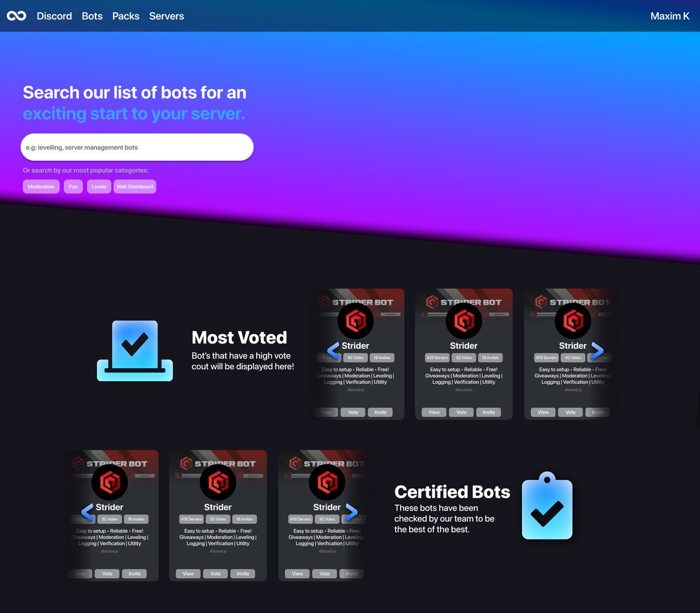Select Packs from the top menu
The width and height of the screenshot is (700, 613).
(x=125, y=16)
